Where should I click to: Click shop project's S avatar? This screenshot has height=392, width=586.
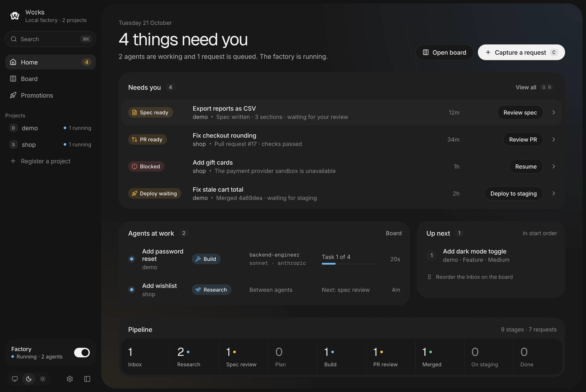tap(13, 145)
